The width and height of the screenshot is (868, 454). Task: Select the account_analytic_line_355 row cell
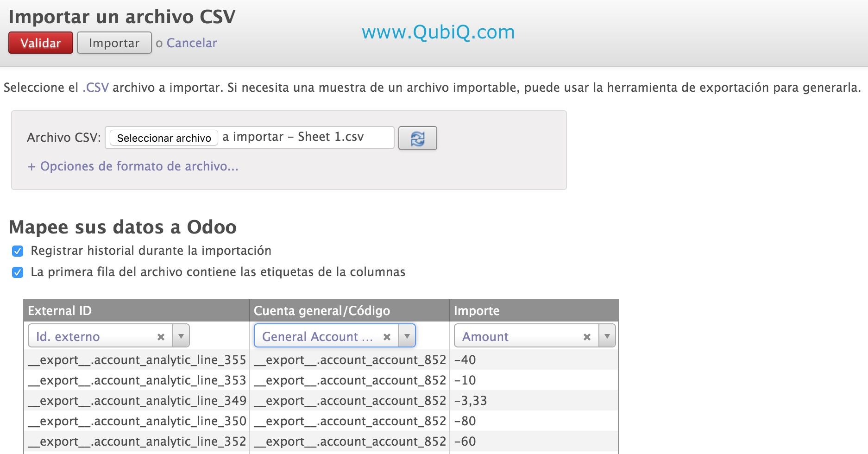point(137,360)
